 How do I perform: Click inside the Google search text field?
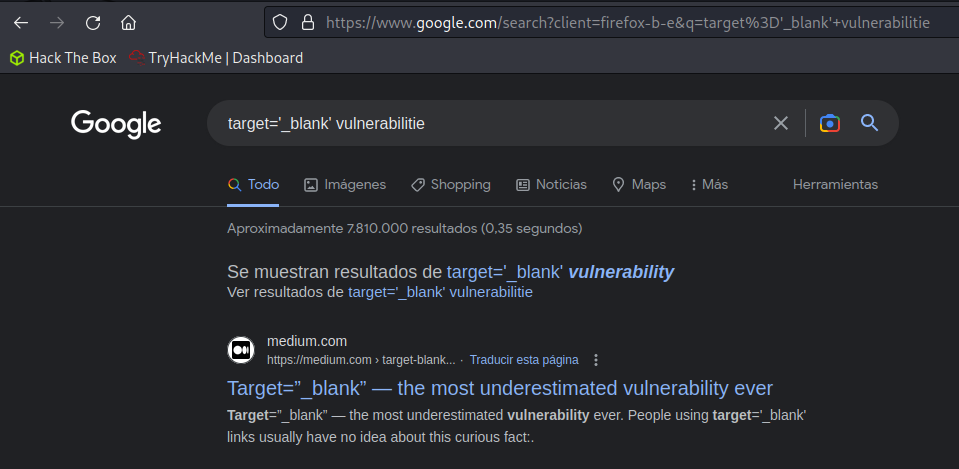click(x=489, y=124)
